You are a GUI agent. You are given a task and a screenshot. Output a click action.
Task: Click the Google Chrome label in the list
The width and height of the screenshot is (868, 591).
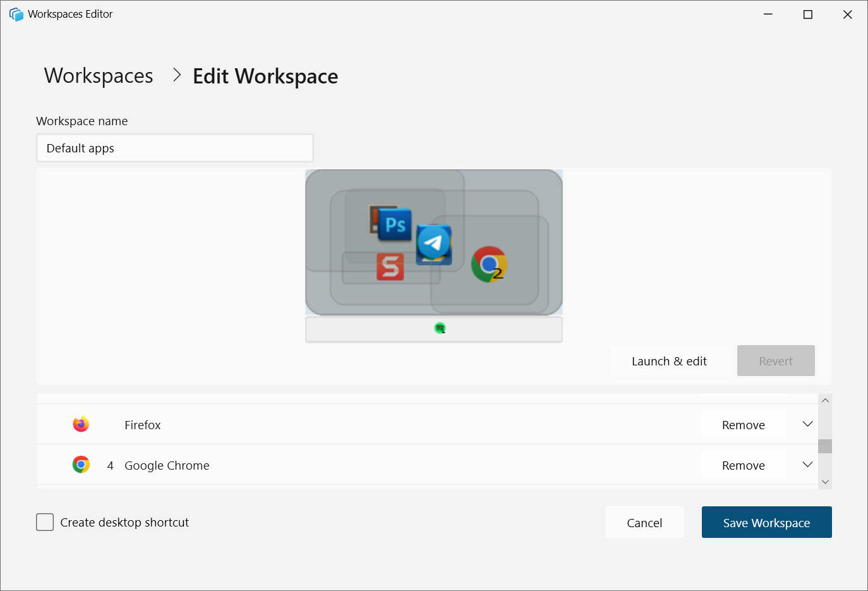[167, 465]
